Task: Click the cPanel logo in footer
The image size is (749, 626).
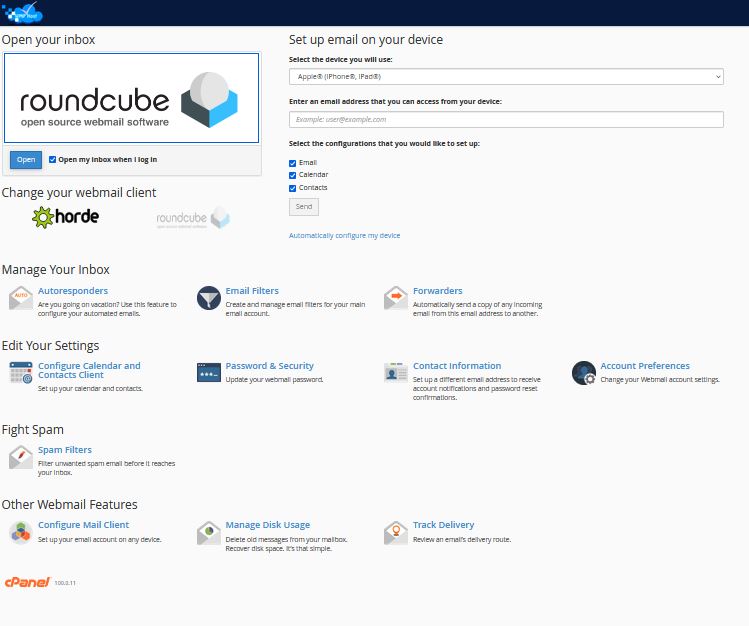Action: (x=27, y=582)
